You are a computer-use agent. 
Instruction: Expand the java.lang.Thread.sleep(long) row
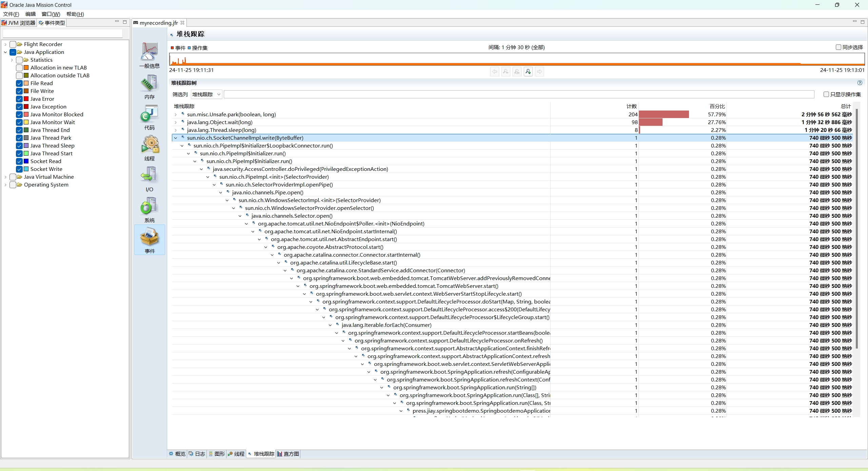tap(176, 130)
